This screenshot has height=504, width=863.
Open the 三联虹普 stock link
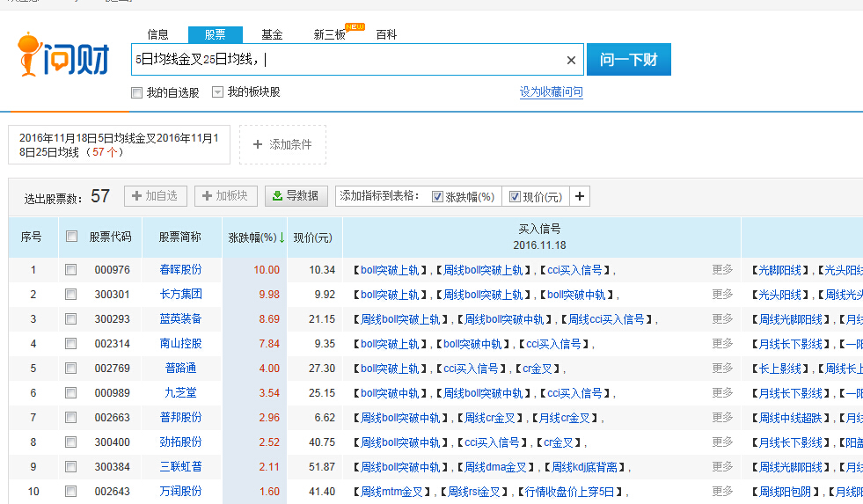coord(180,466)
